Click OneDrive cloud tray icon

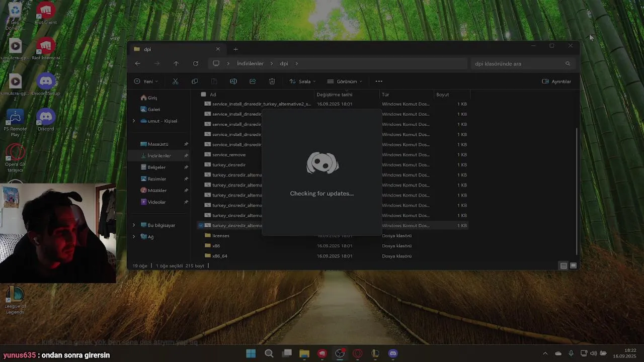tap(558, 353)
